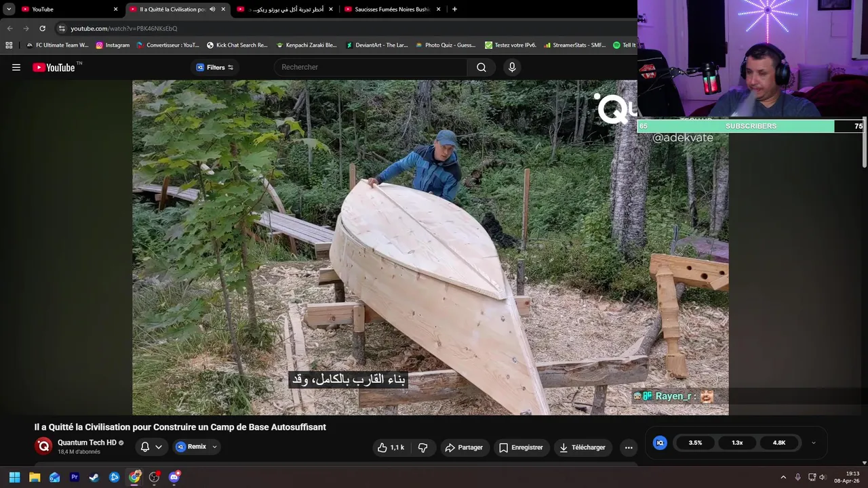This screenshot has height=488, width=868.
Task: Open Quantum Tech HD channel avatar
Action: 44,446
